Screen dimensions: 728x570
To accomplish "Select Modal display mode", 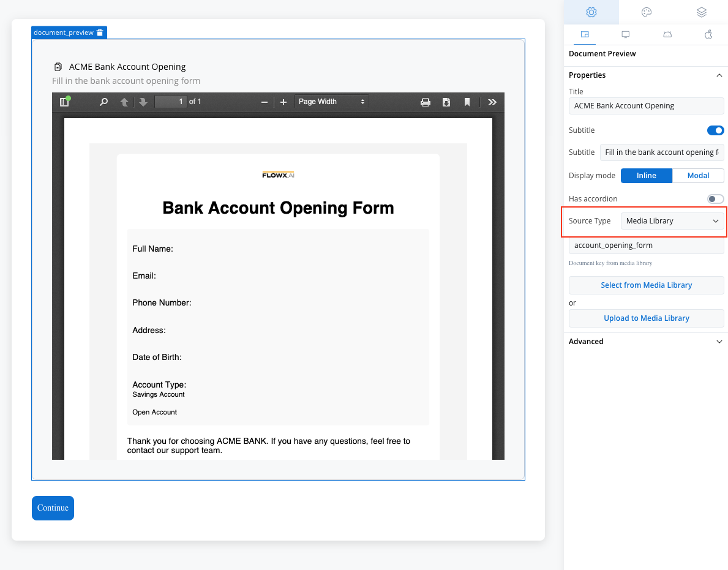I will pyautogui.click(x=698, y=176).
